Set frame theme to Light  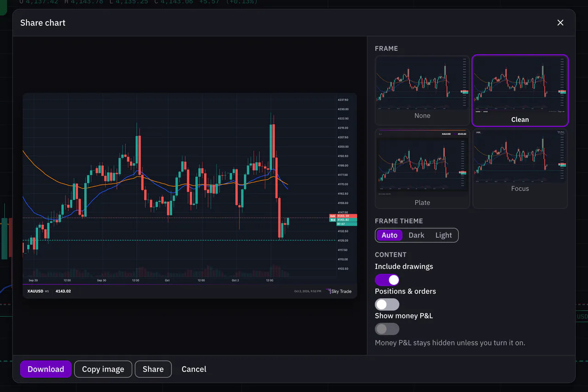coord(443,235)
